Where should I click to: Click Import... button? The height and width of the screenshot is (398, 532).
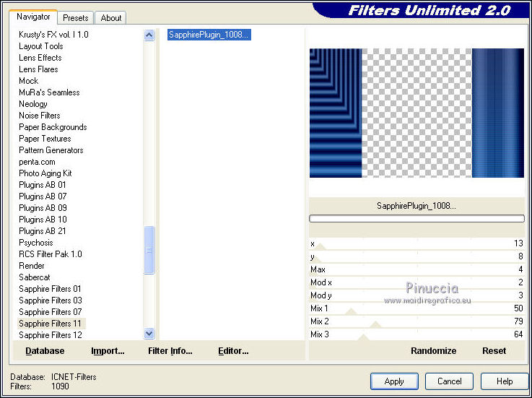click(108, 351)
